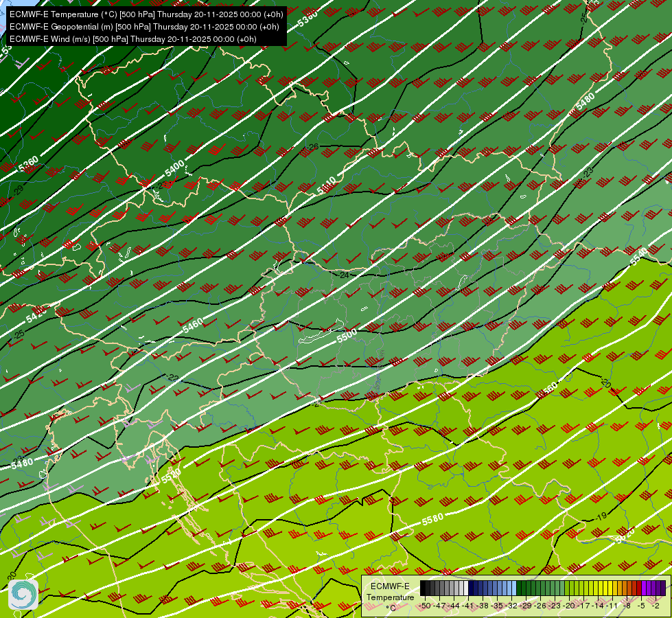Click the 5360 geopotential contour label

28,164
